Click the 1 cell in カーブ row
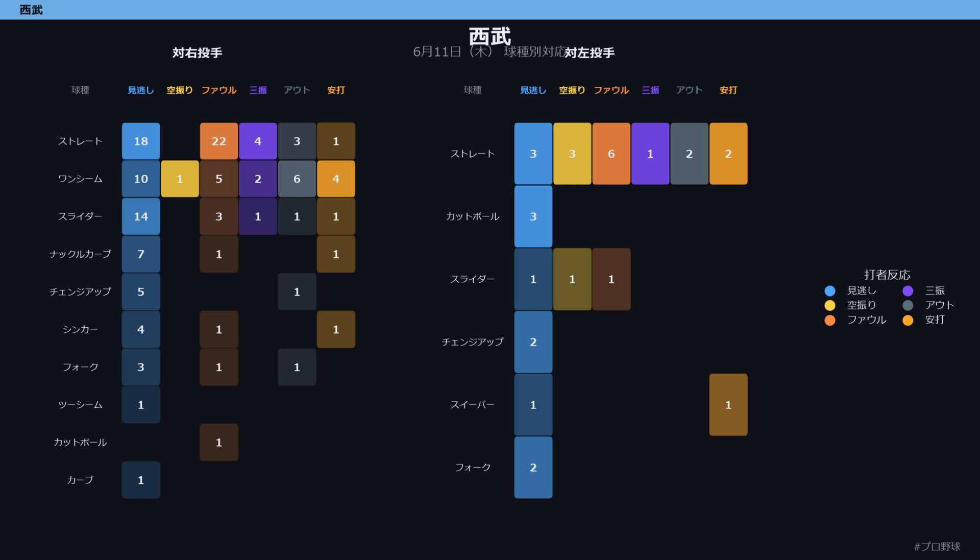The height and width of the screenshot is (560, 980). pos(141,480)
